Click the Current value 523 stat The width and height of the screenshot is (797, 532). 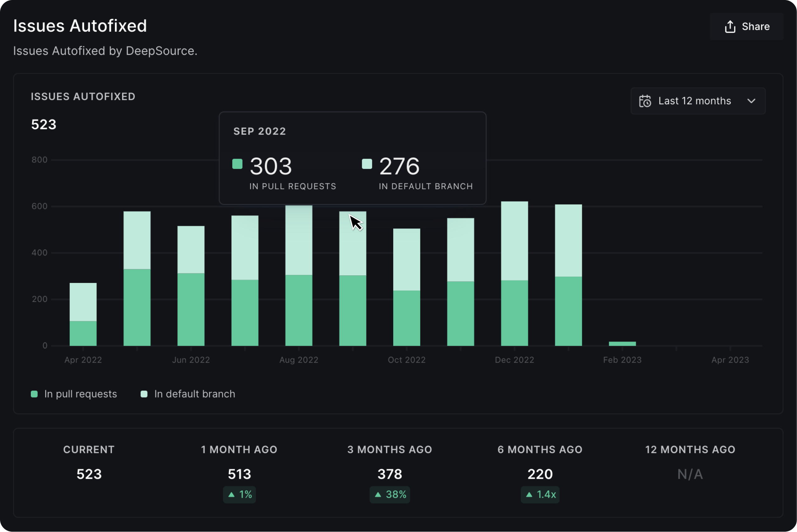(x=89, y=474)
